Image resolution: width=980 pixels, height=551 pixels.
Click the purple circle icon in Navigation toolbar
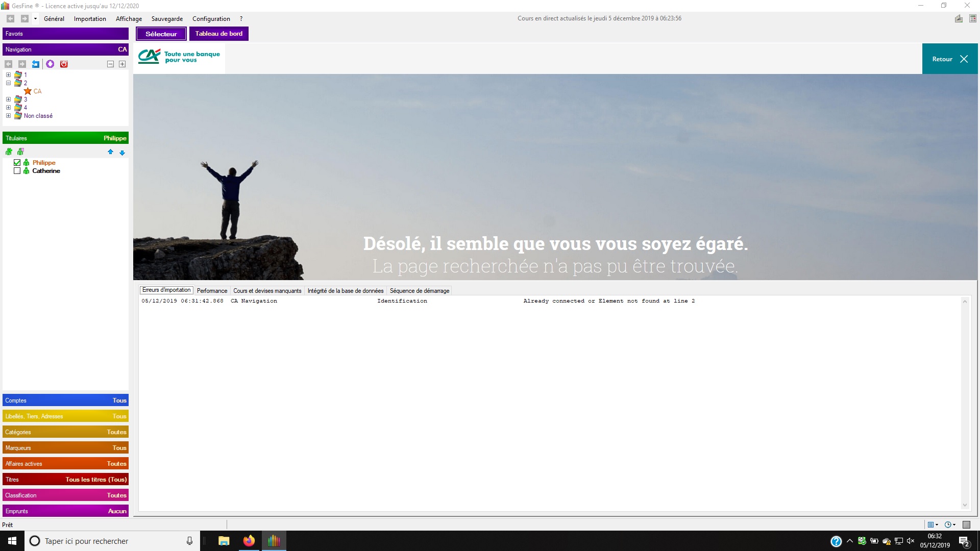[50, 64]
